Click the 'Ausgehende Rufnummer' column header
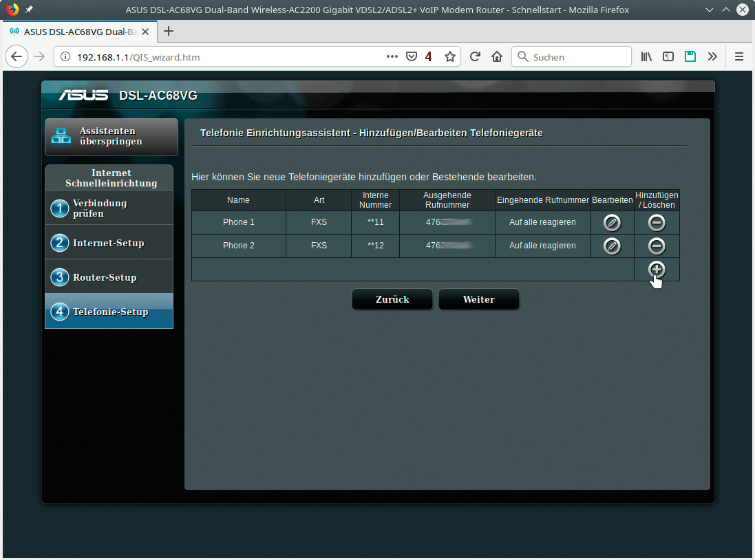Screen dimensions: 755x560 point(447,200)
